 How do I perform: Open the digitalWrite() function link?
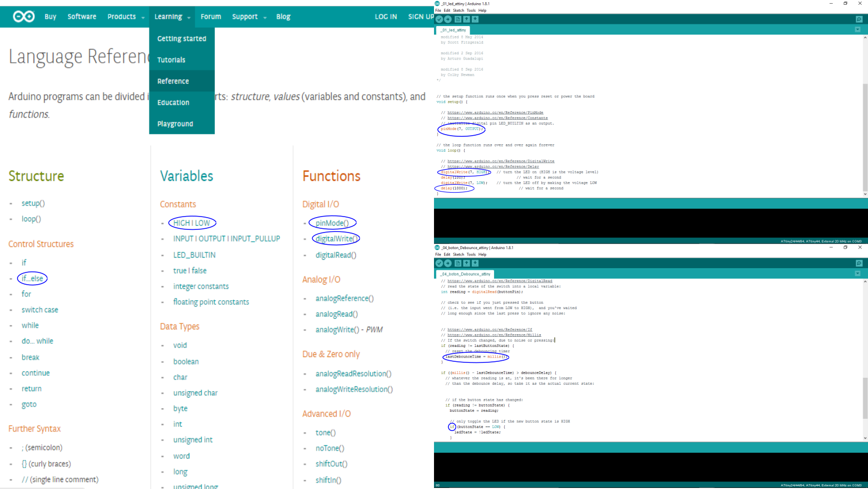(336, 239)
